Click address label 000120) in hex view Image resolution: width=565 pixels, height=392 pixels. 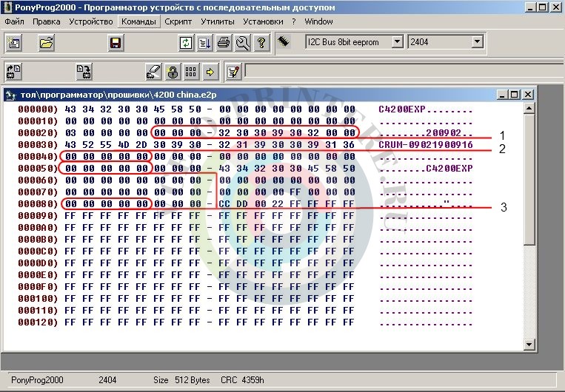[38, 322]
